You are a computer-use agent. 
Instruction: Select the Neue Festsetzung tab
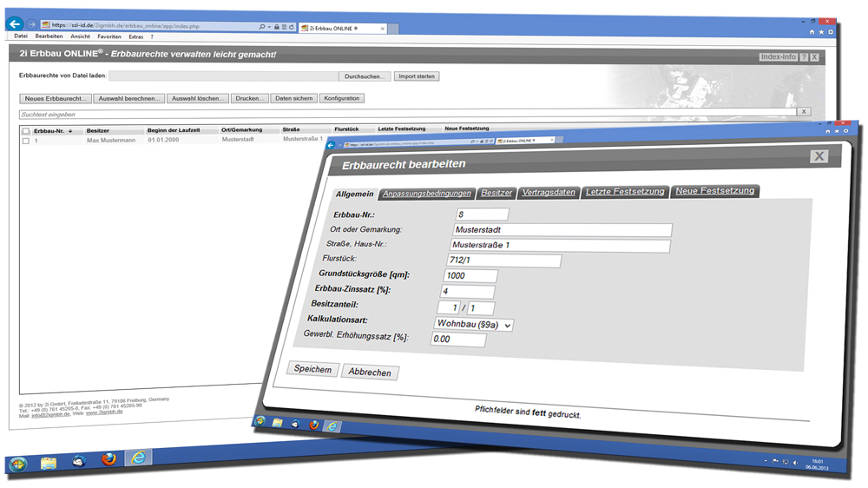715,191
